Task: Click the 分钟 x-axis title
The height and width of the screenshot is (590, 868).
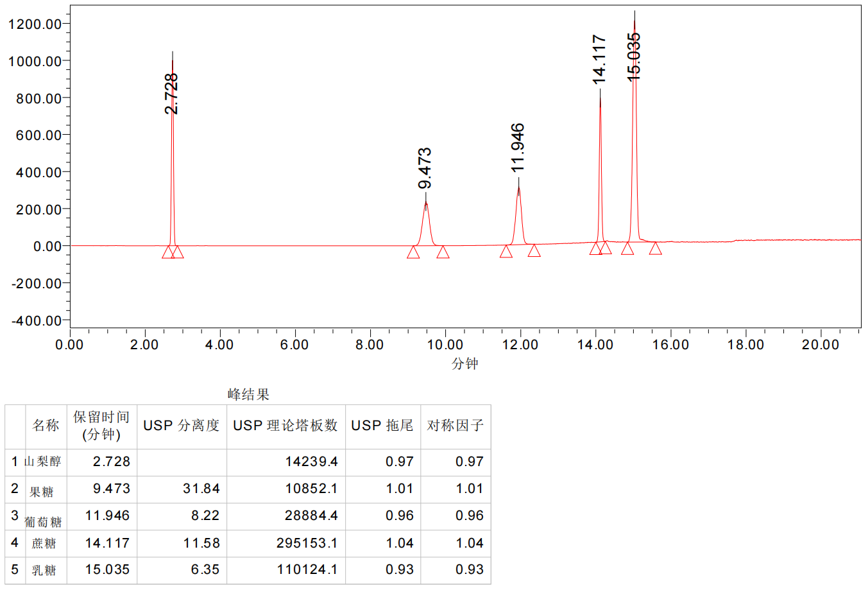Action: pyautogui.click(x=465, y=363)
